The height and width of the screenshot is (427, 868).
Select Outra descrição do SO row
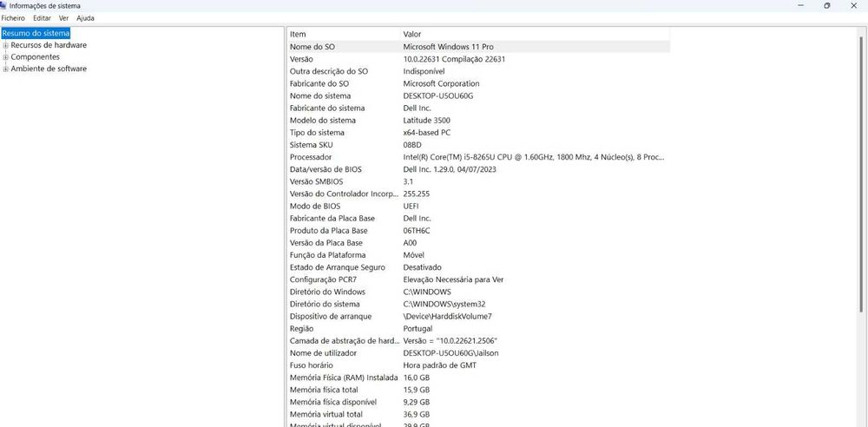click(x=478, y=71)
